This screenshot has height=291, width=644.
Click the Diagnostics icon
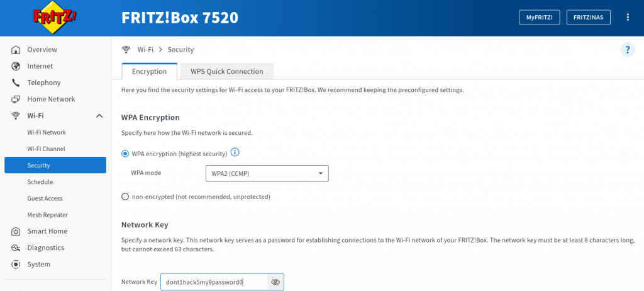tap(16, 248)
